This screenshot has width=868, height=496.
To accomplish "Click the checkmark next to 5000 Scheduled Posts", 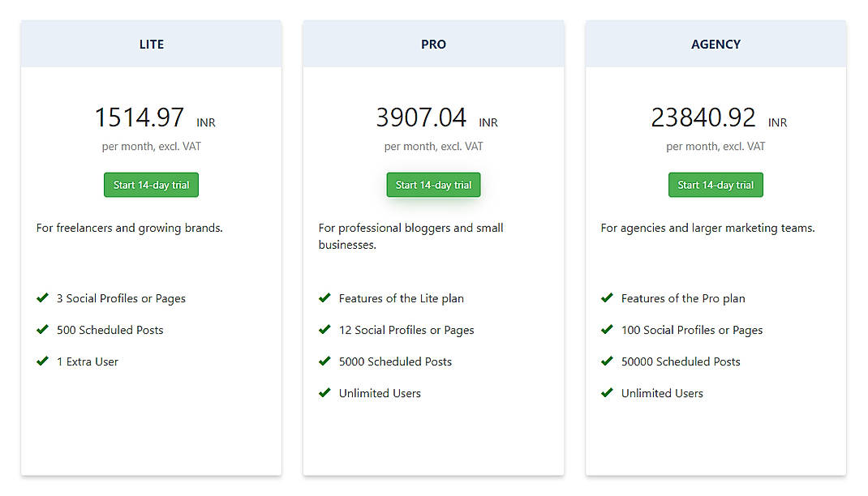I will (x=325, y=361).
